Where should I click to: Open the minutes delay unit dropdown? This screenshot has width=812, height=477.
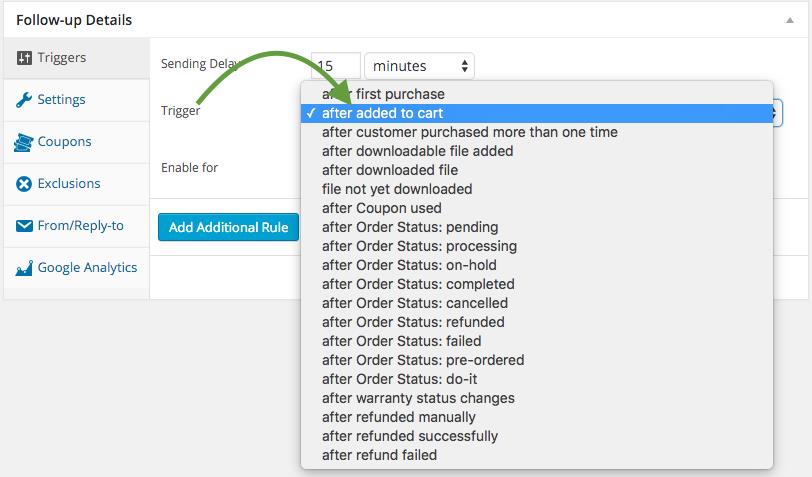[419, 66]
